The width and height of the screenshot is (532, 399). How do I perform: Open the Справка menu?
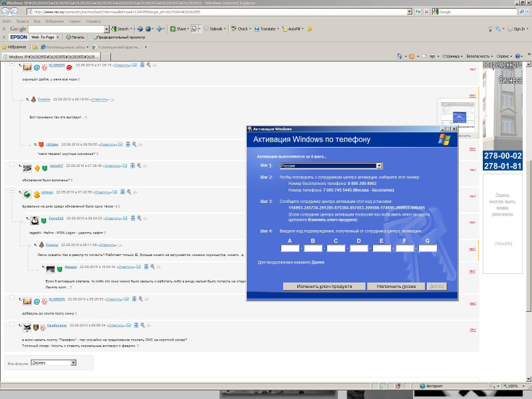coord(93,21)
